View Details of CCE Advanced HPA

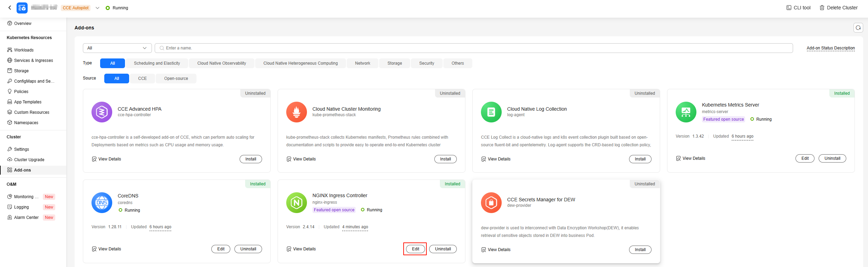click(x=107, y=159)
